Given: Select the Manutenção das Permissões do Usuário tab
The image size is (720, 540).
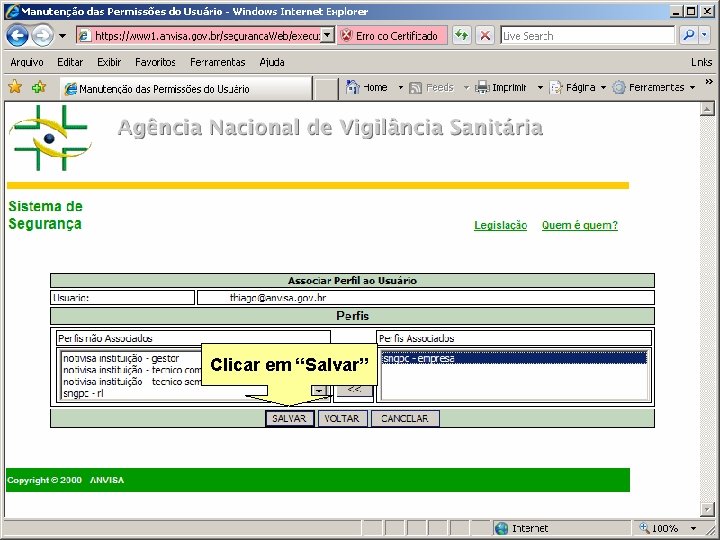Looking at the screenshot, I should (x=186, y=89).
